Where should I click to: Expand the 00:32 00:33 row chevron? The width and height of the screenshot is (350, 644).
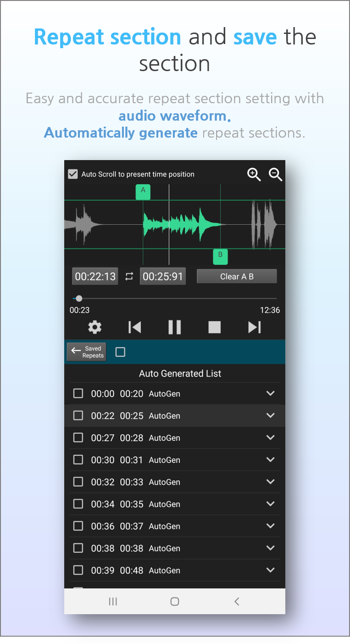271,482
